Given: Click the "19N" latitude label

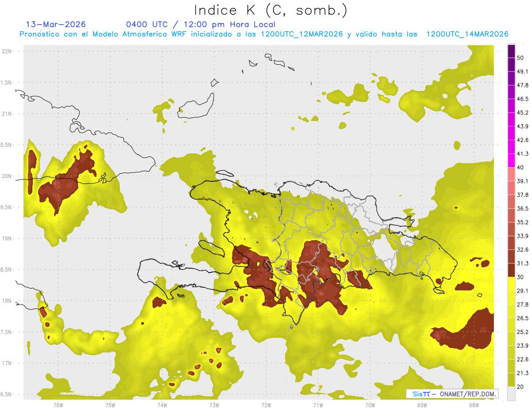Looking at the screenshot, I should 7,238.
